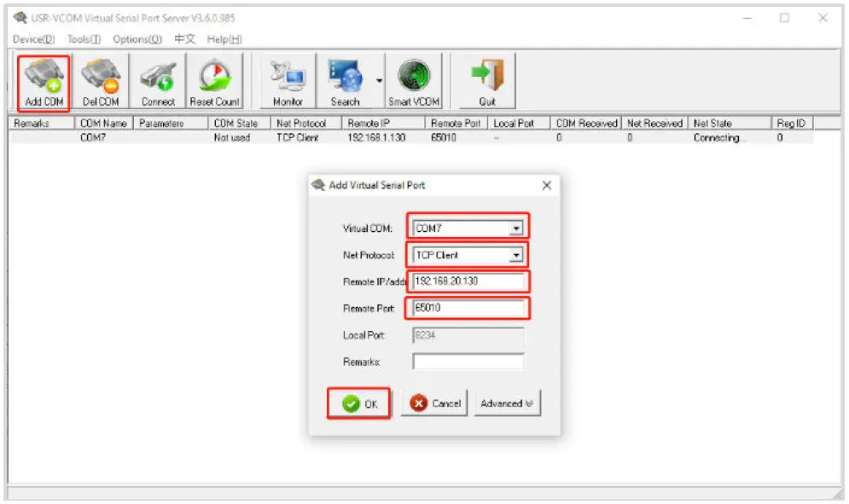
Task: Click the COM Received column header
Action: pyautogui.click(x=586, y=124)
